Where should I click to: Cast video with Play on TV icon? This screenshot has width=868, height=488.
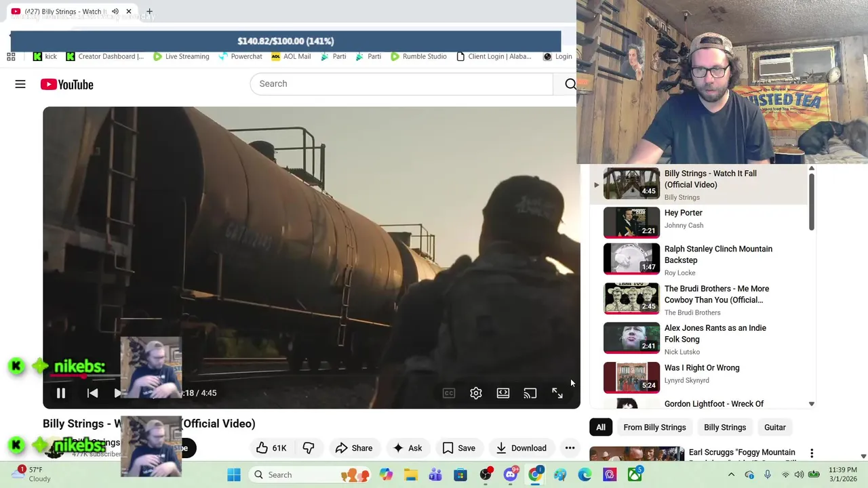530,393
